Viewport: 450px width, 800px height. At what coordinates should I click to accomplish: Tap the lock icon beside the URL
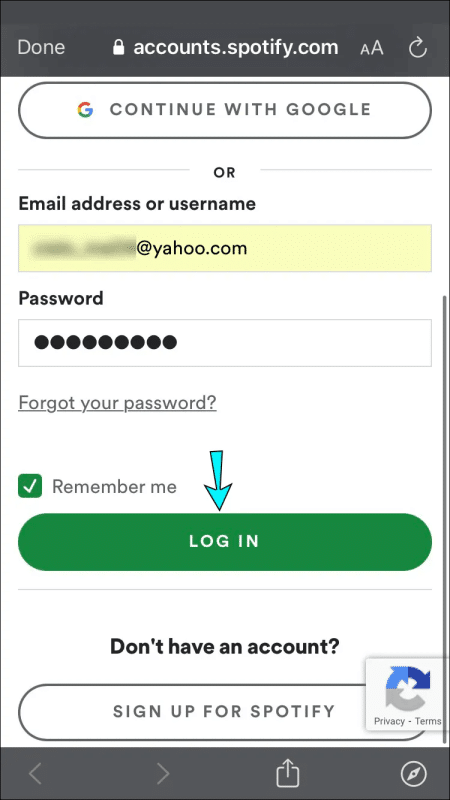(x=118, y=48)
